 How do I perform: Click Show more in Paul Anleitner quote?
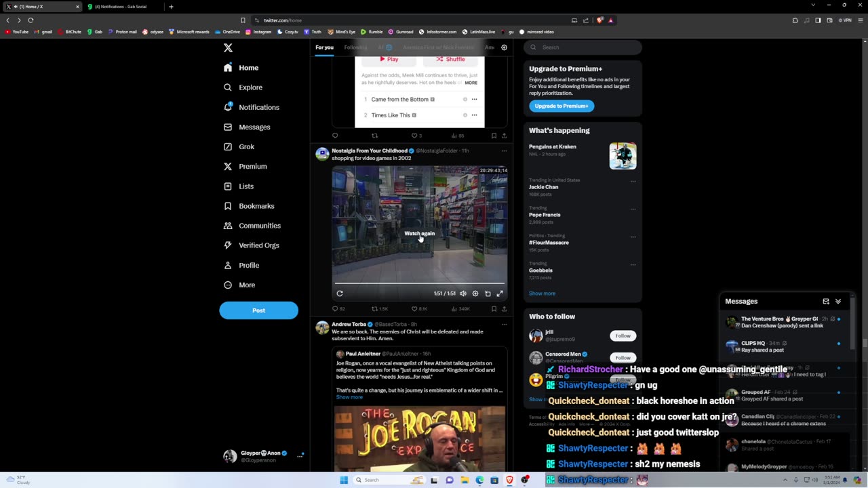pyautogui.click(x=349, y=397)
